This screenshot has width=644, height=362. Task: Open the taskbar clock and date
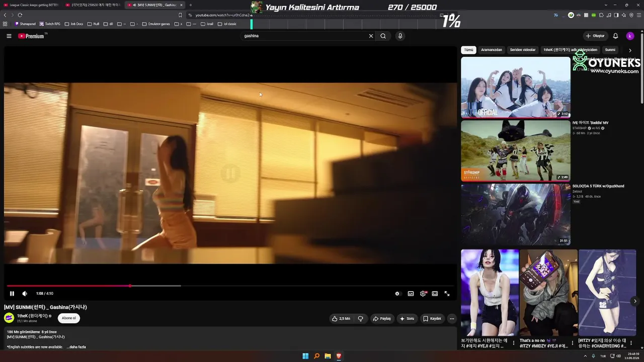633,356
